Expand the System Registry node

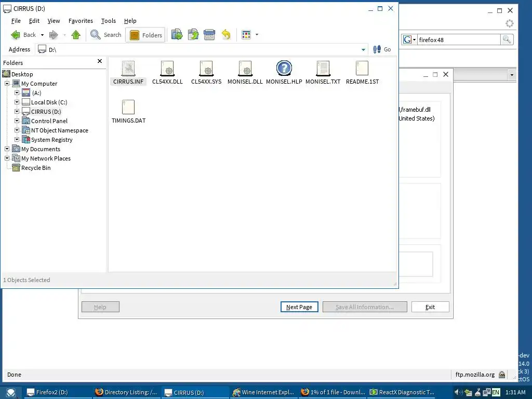pyautogui.click(x=17, y=139)
